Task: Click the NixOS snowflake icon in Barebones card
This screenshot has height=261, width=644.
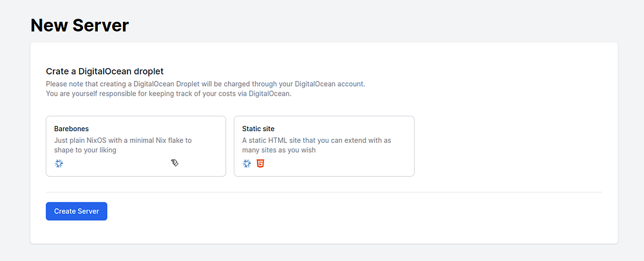Action: click(x=59, y=163)
